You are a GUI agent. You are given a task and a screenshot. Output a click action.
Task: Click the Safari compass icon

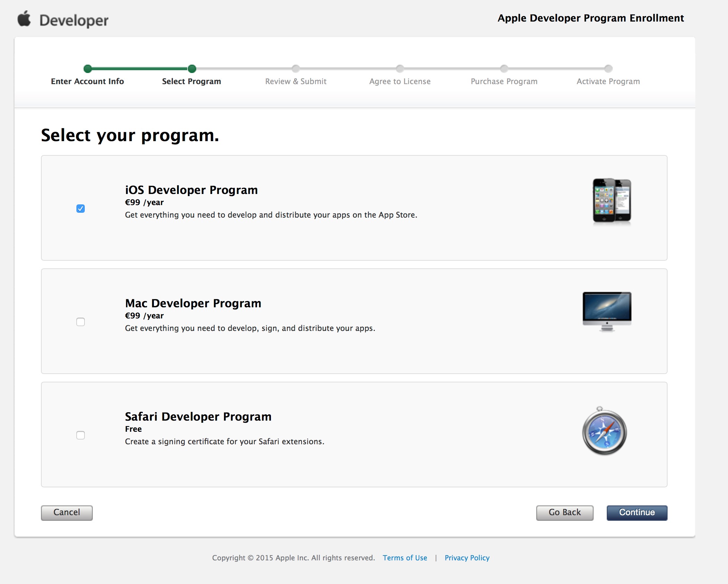tap(604, 431)
